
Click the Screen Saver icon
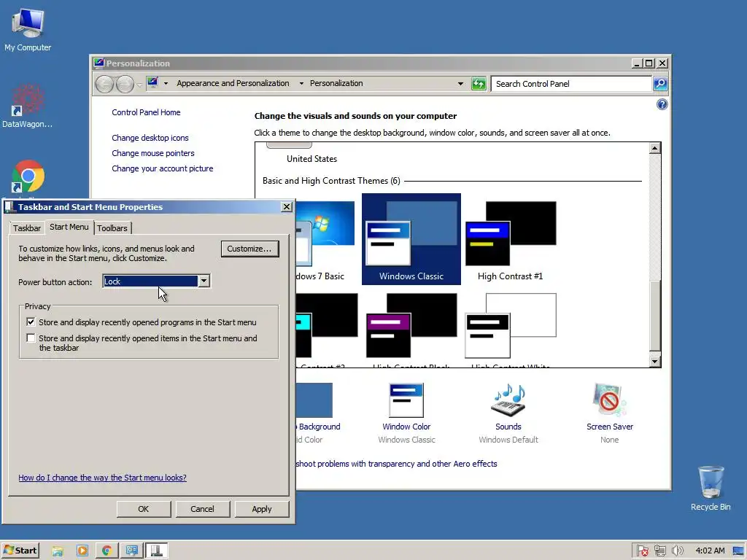pos(609,400)
